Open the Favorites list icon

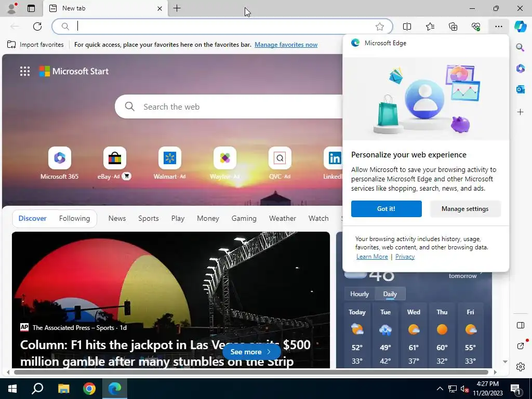point(430,26)
